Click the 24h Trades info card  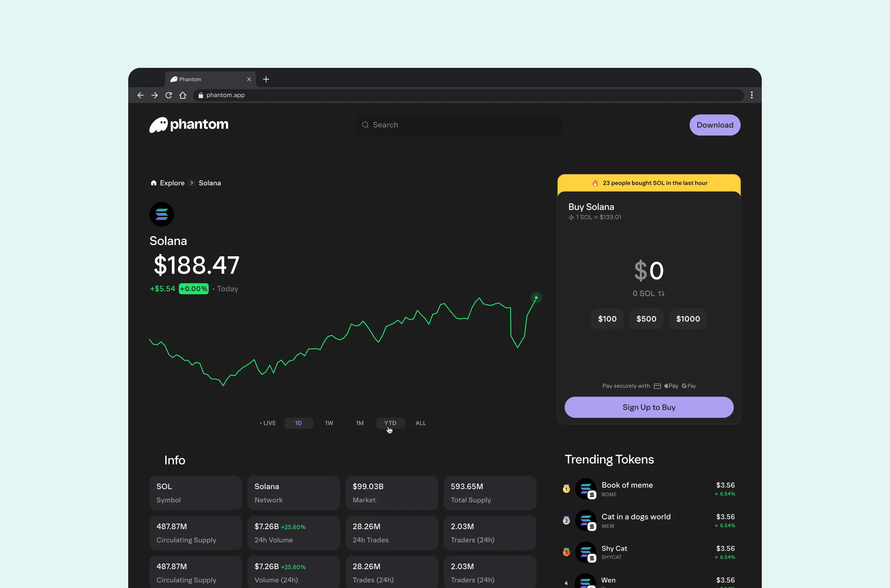[392, 533]
